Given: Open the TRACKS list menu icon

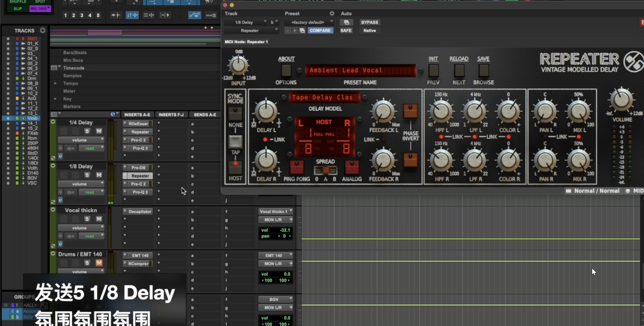Looking at the screenshot, I should point(43,30).
